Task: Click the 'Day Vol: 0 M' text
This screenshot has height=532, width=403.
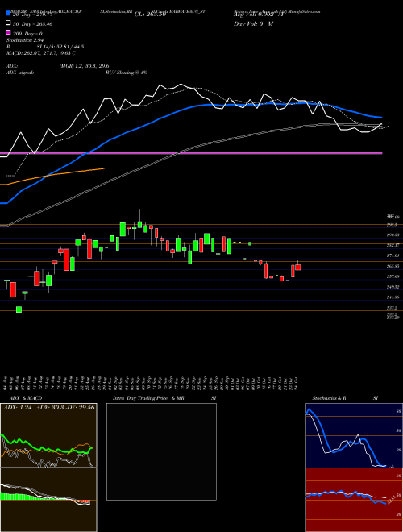Action: coord(253,24)
